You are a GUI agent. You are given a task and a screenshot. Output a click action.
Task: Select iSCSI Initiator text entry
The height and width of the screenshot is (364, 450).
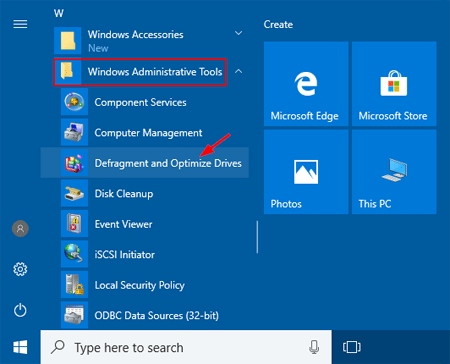click(125, 255)
